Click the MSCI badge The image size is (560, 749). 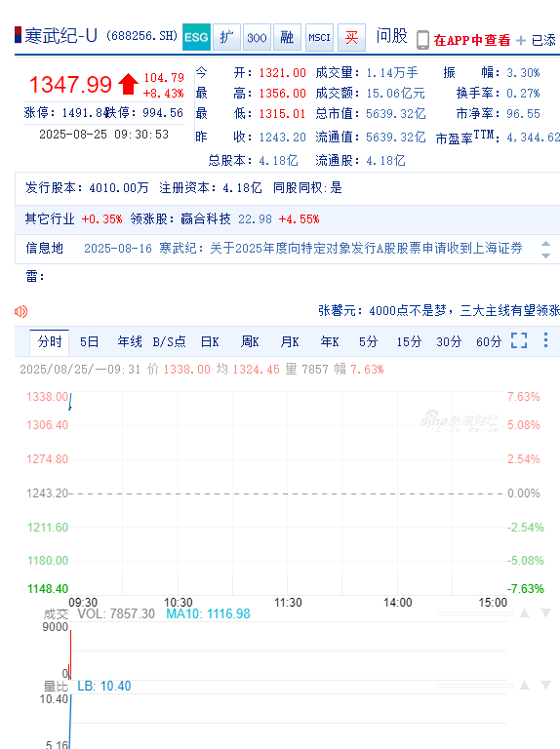(x=319, y=37)
